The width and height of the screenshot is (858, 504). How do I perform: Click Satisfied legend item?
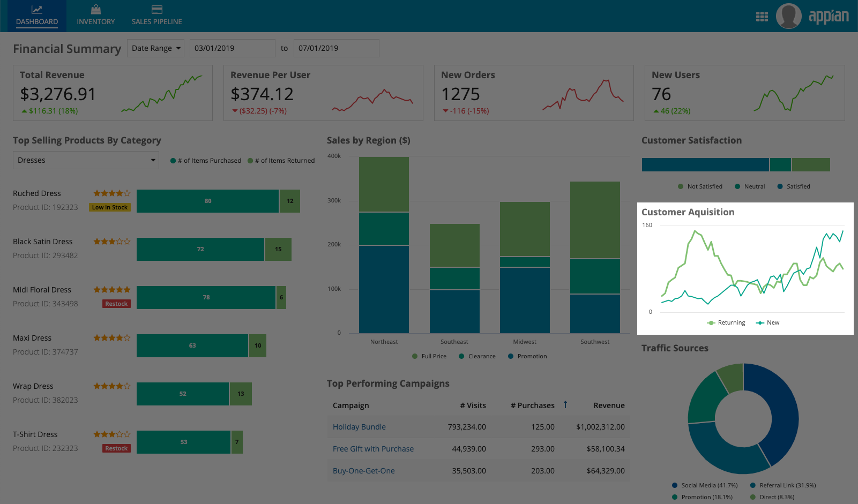click(794, 186)
